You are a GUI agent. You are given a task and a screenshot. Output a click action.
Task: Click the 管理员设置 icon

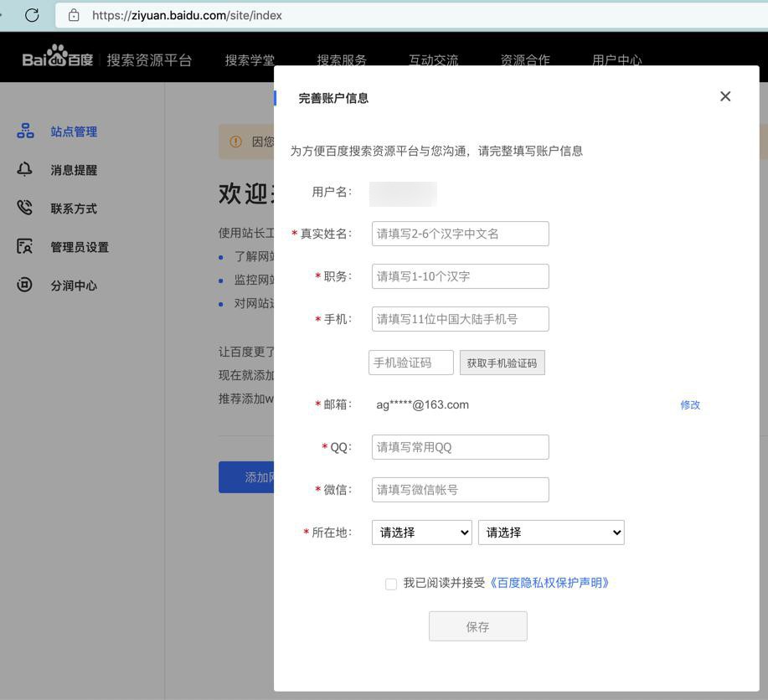pyautogui.click(x=24, y=246)
